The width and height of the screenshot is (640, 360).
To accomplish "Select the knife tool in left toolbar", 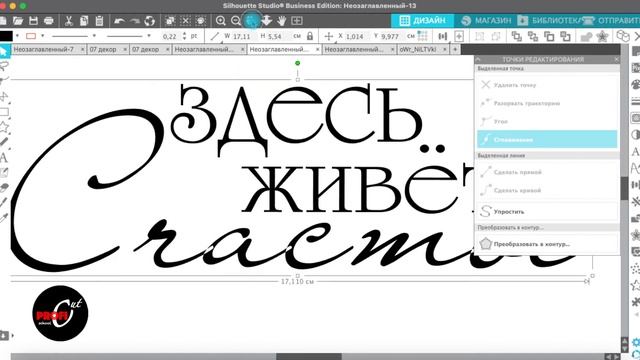I will (4, 203).
